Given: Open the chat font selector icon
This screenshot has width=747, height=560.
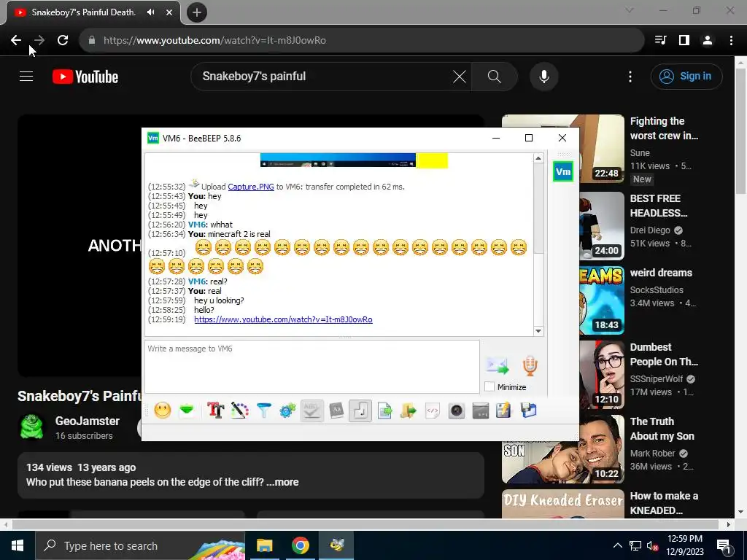Looking at the screenshot, I should click(215, 411).
